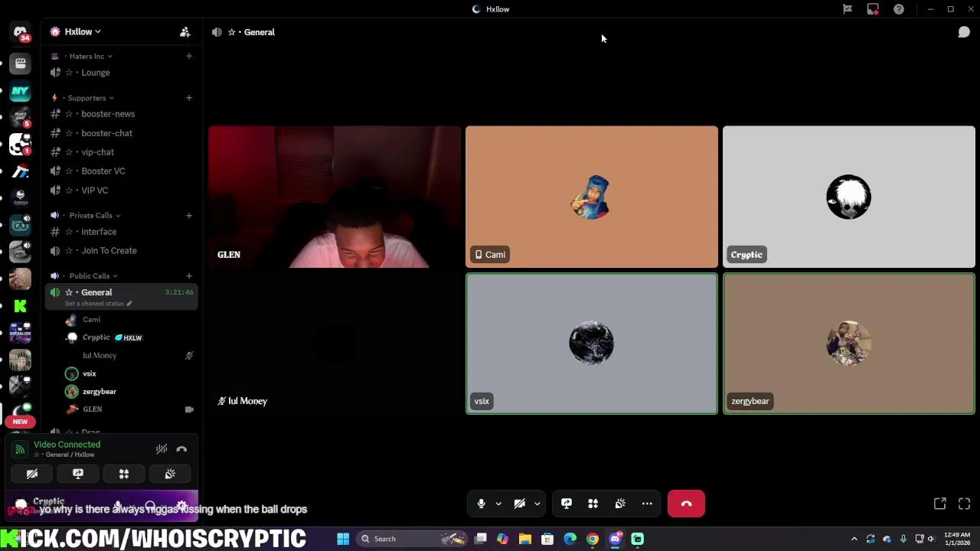Create channel in Supporters category
Image resolution: width=980 pixels, height=551 pixels.
tap(189, 98)
